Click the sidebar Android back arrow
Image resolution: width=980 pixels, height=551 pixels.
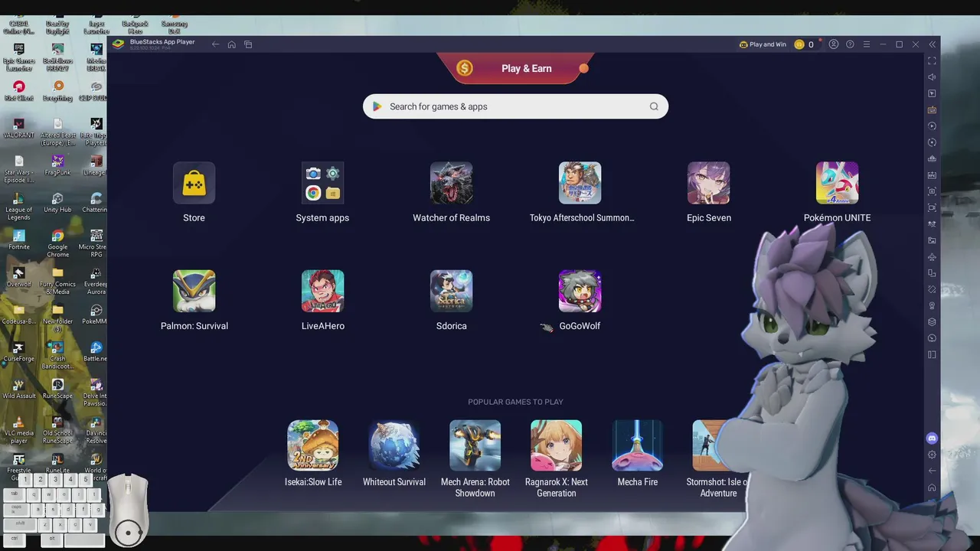(932, 471)
